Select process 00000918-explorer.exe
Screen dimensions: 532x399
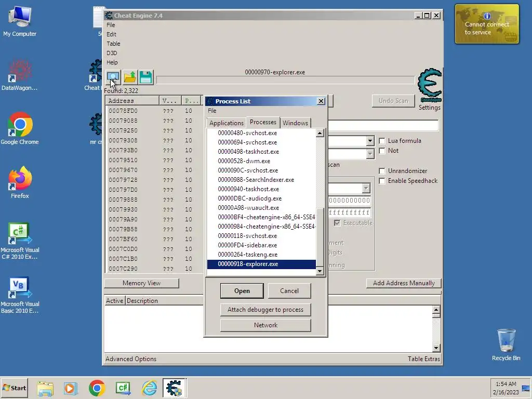[x=261, y=264]
